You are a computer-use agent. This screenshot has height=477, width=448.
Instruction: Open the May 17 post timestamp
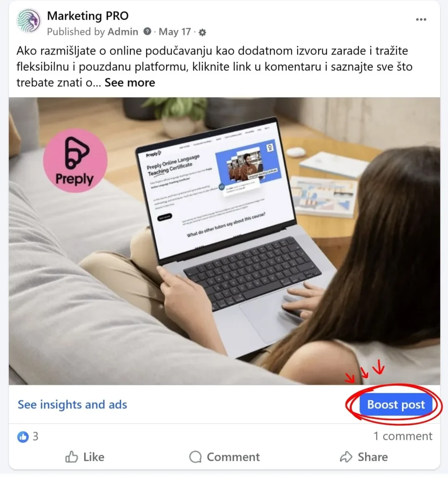click(x=175, y=32)
